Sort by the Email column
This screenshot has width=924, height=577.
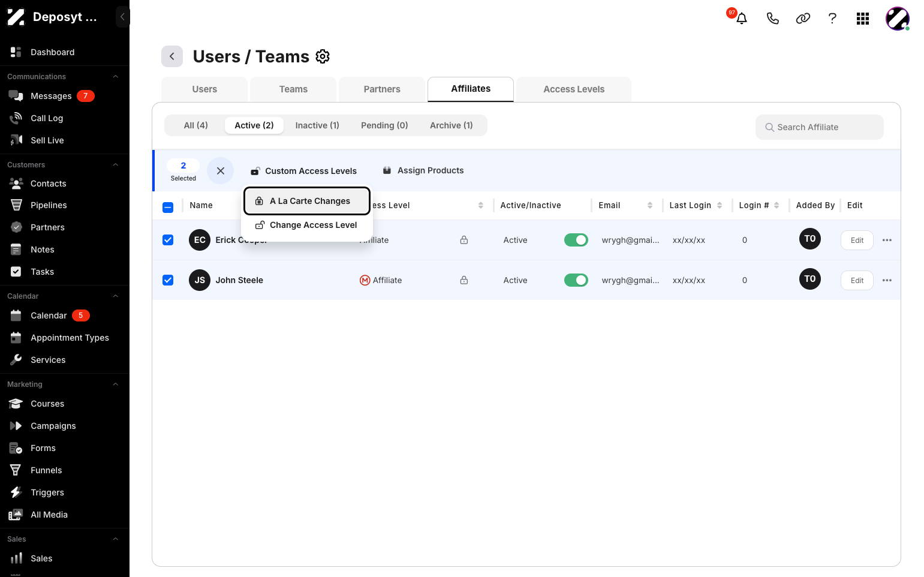click(x=650, y=205)
